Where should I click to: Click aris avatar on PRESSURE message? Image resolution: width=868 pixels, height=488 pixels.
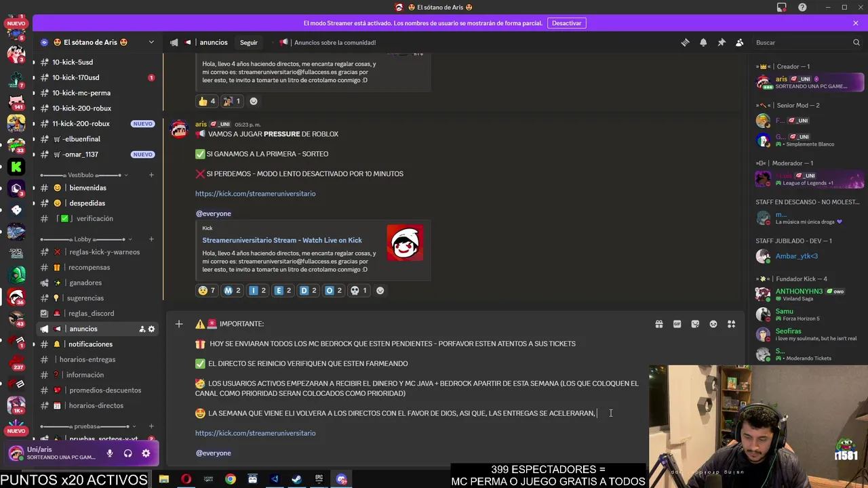click(179, 129)
